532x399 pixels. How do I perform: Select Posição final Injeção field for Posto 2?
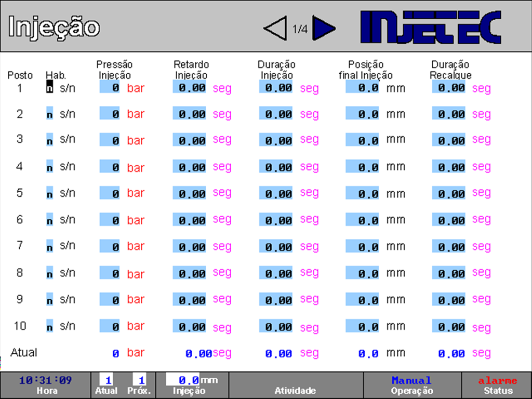(x=362, y=114)
